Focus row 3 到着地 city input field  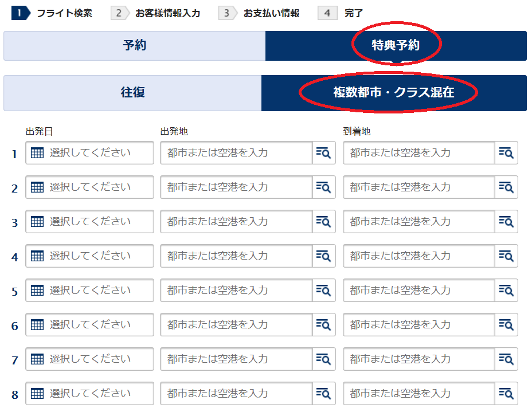(x=419, y=221)
